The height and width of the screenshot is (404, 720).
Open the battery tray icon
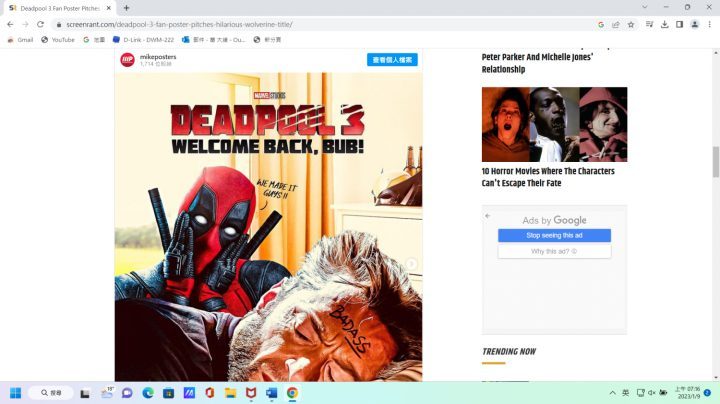coord(664,393)
